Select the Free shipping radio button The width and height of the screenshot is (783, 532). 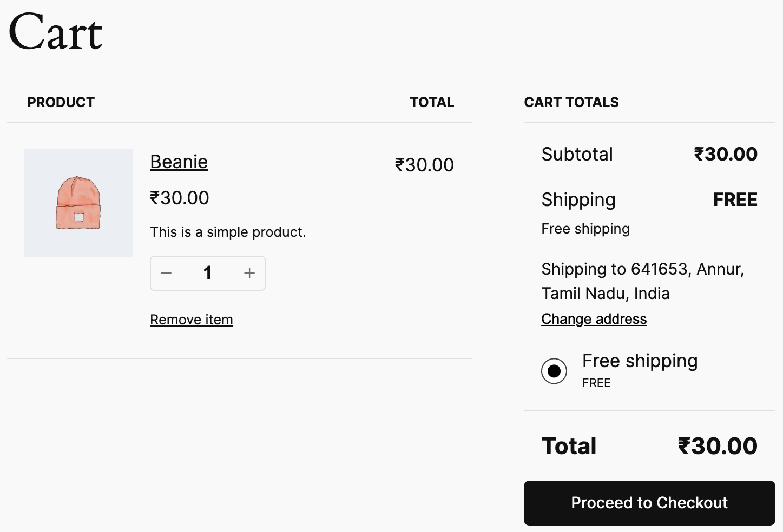(x=554, y=371)
